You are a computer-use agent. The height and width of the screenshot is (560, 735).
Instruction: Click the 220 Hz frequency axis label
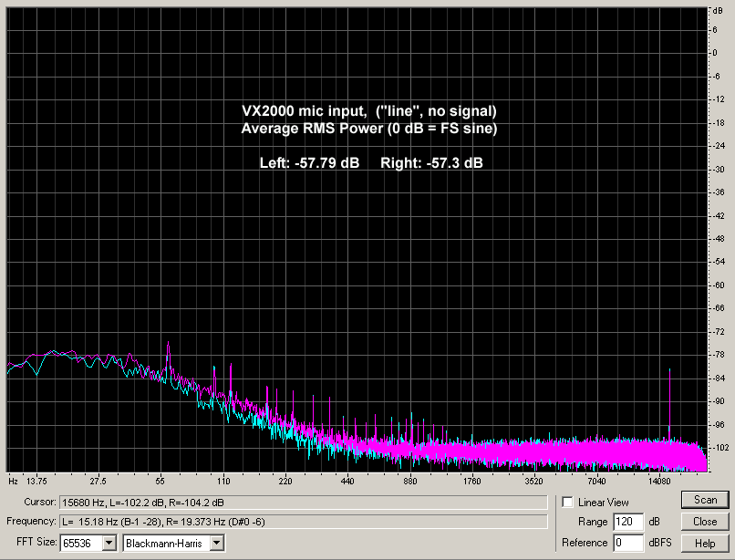[285, 482]
